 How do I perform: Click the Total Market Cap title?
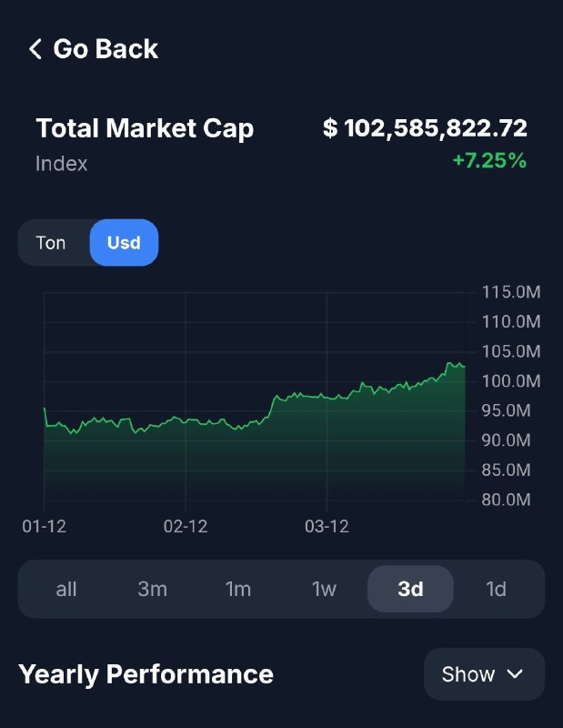coord(145,128)
